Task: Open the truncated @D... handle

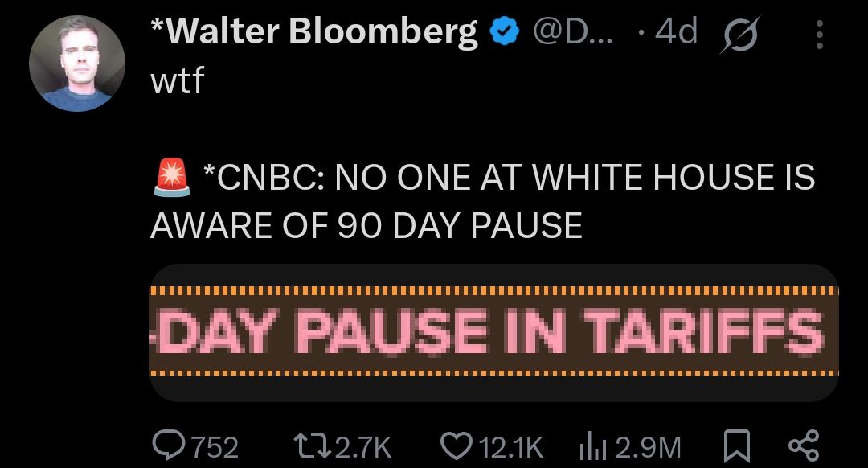Action: (572, 33)
